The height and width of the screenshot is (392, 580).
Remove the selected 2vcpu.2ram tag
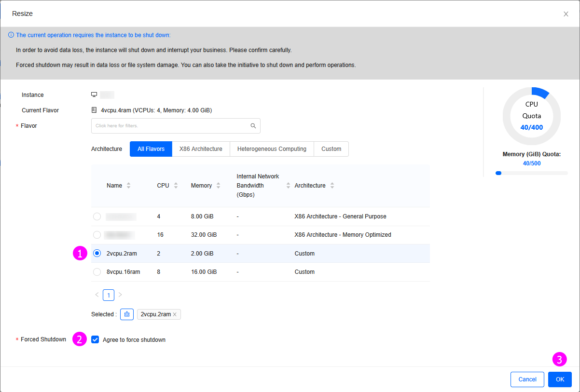(175, 314)
